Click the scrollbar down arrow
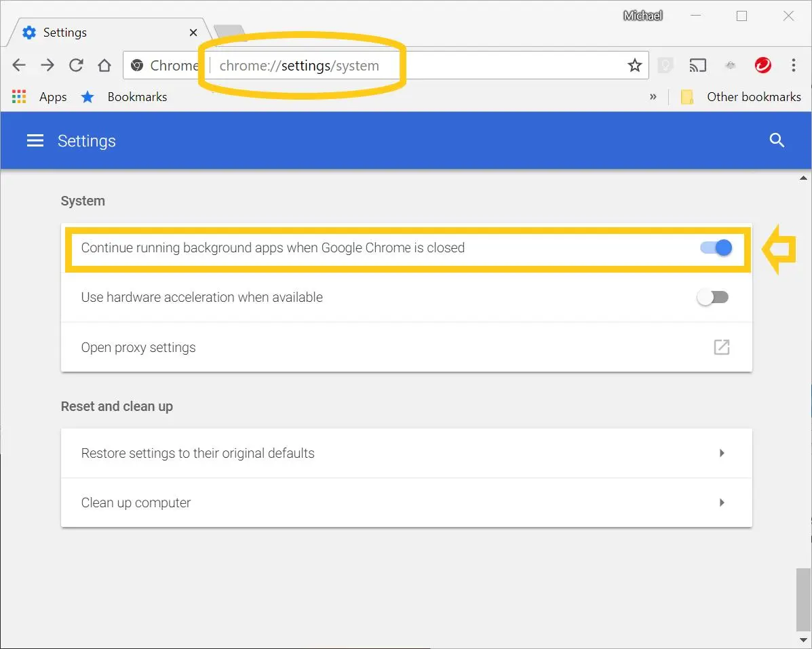 point(803,640)
